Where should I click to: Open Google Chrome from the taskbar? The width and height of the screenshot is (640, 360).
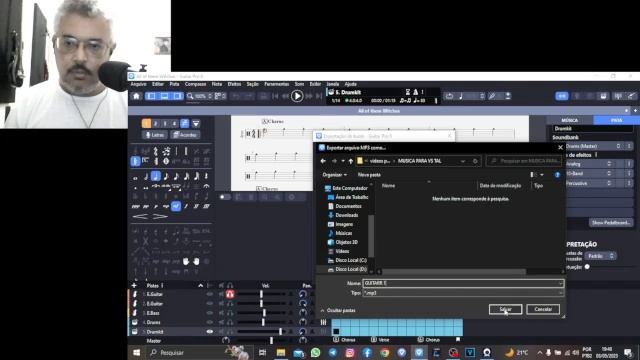384,352
